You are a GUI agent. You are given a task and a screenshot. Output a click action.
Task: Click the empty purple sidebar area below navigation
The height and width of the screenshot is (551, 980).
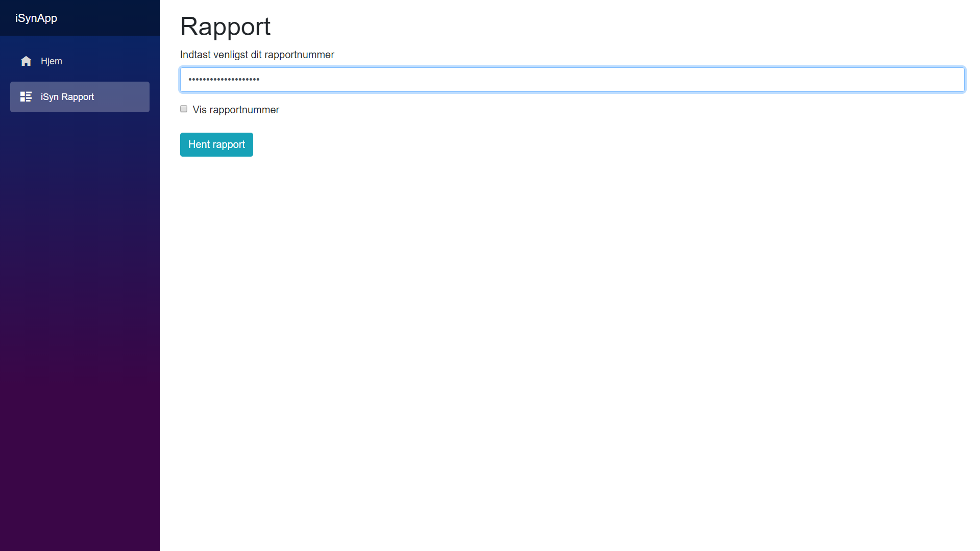point(80,332)
